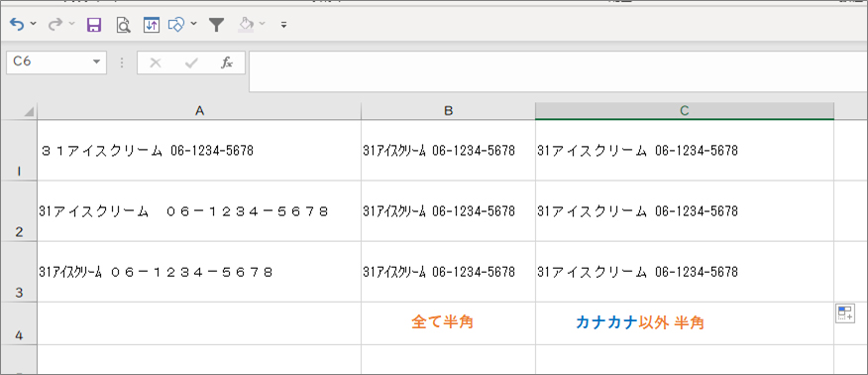Click the Filter funnel icon
Screen dimensions: 868x375
click(216, 25)
